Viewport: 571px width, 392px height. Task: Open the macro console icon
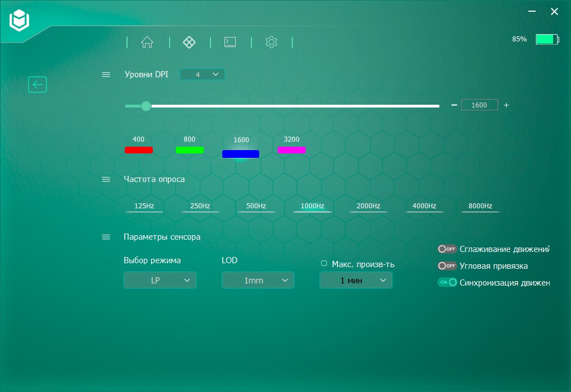coord(230,42)
